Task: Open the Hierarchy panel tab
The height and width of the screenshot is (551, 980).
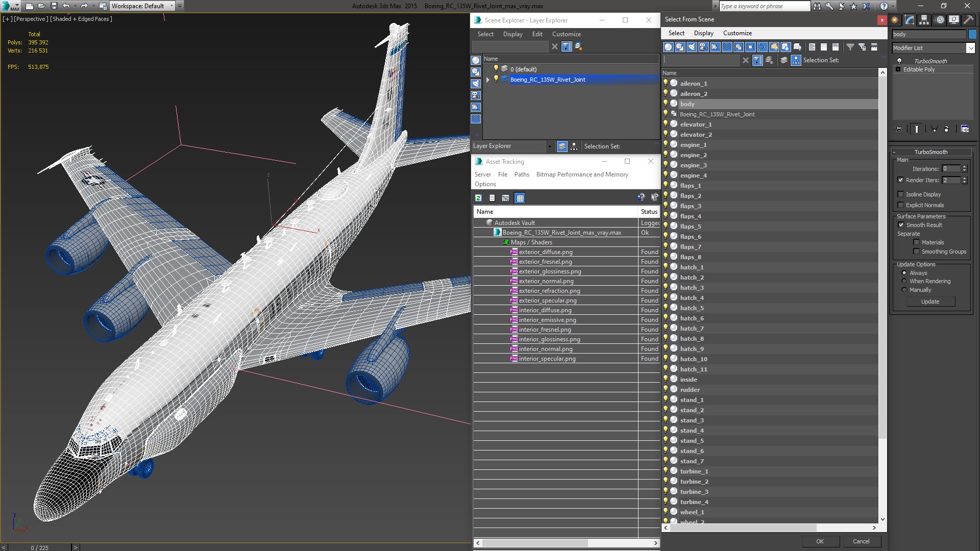Action: (924, 20)
